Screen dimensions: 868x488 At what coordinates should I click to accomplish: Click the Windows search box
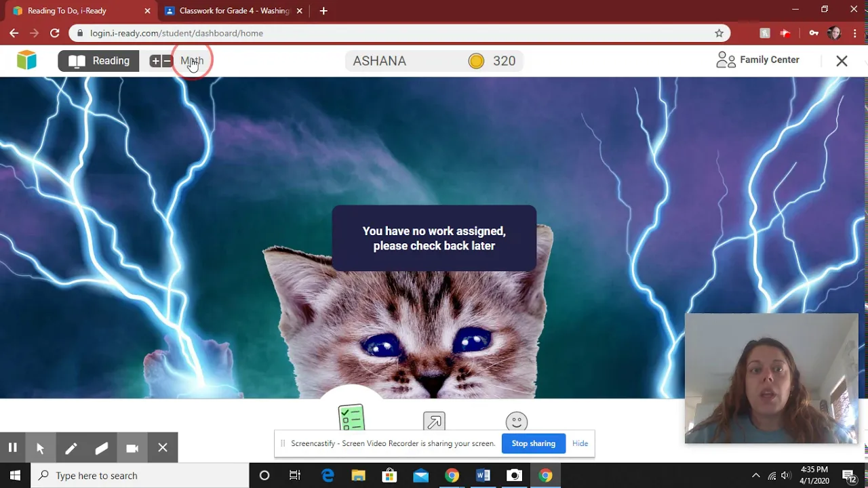click(140, 475)
